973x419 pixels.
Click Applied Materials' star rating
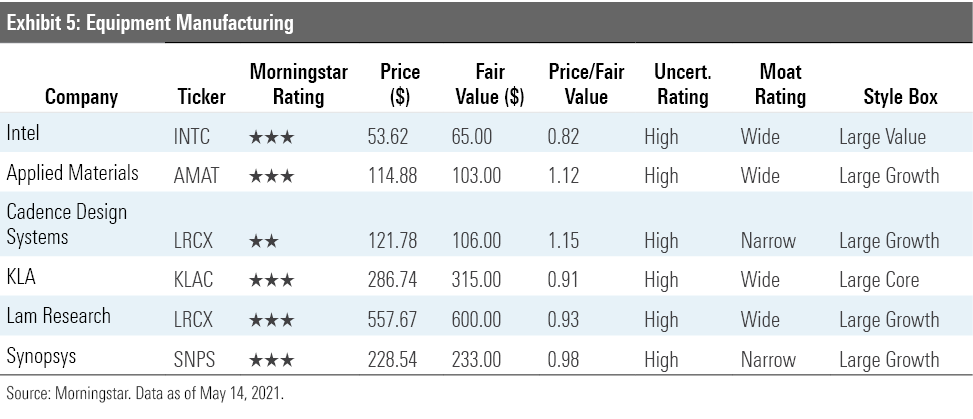271,177
